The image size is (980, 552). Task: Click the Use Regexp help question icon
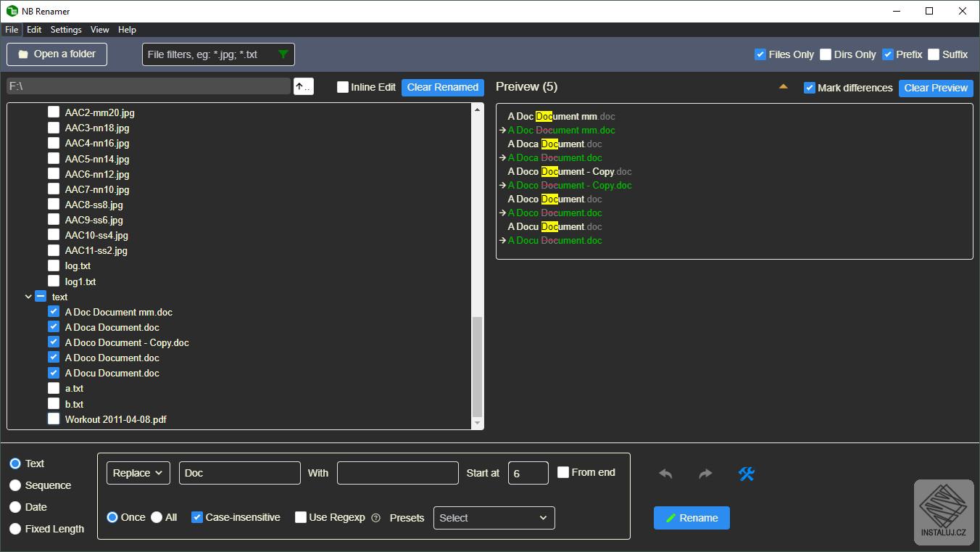click(x=375, y=518)
